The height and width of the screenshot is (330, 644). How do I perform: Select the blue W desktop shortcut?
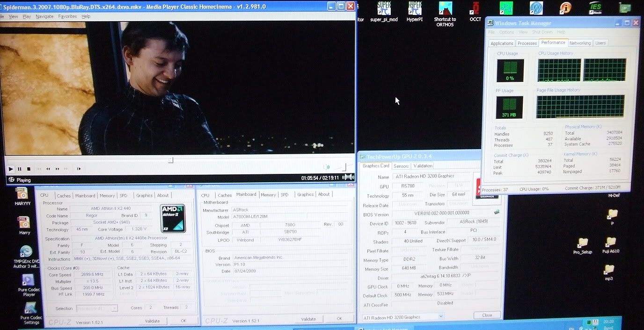pos(536,8)
